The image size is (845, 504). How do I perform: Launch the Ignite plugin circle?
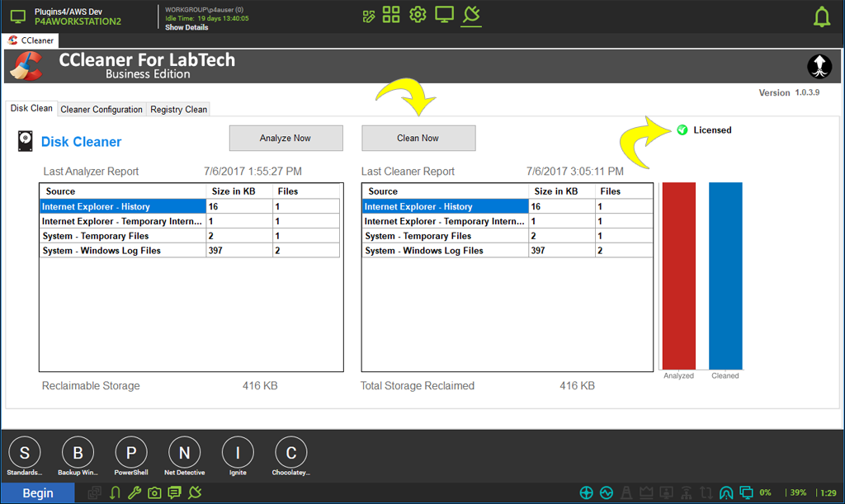(x=238, y=453)
